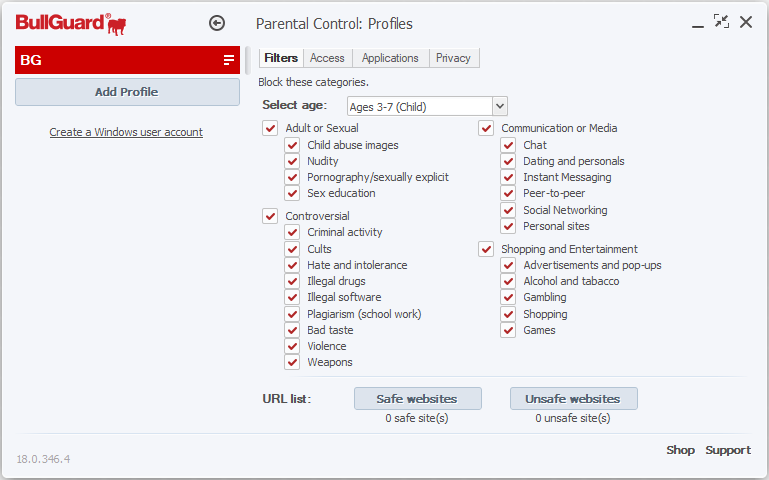Open the Applications tab

[x=390, y=58]
